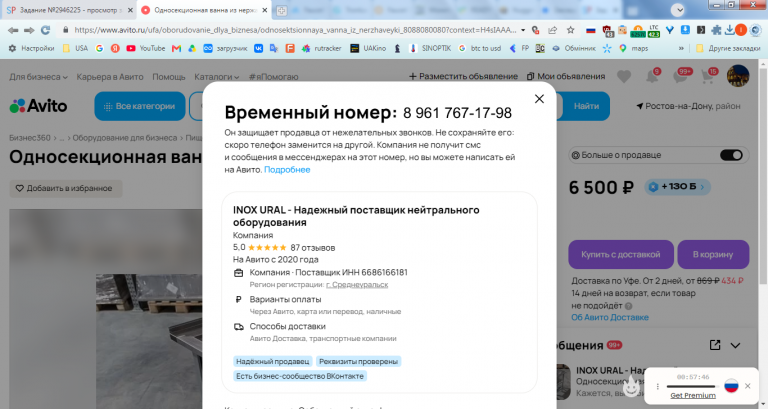Open 'Бизнес360' breadcrumb
This screenshot has height=409, width=768.
point(30,138)
